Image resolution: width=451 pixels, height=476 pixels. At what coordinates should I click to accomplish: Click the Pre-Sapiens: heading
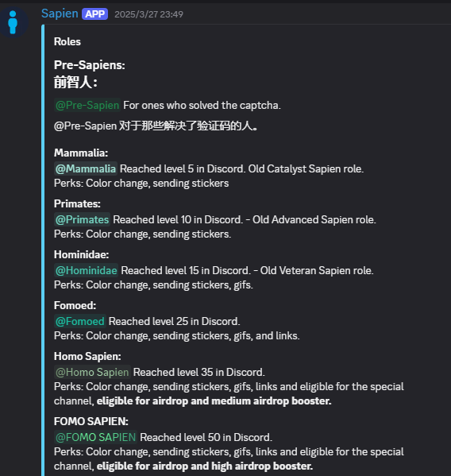coord(90,65)
